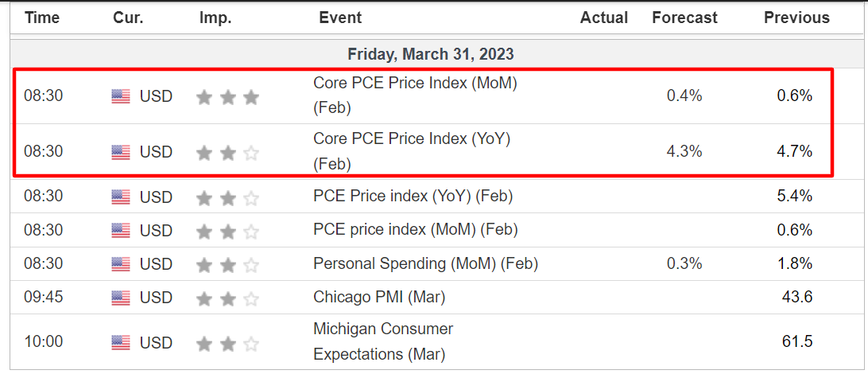Open the Michigan Consumer Expectations event
868x374 pixels.
coord(383,341)
